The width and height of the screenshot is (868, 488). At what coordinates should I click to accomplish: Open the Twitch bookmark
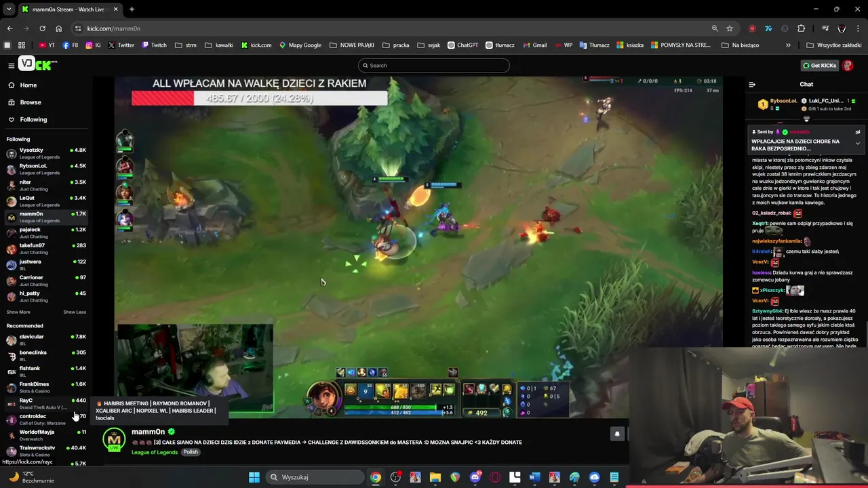[154, 45]
